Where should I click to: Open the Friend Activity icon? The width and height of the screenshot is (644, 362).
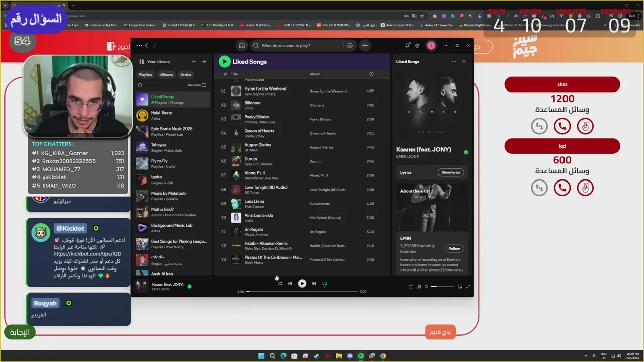(x=417, y=46)
